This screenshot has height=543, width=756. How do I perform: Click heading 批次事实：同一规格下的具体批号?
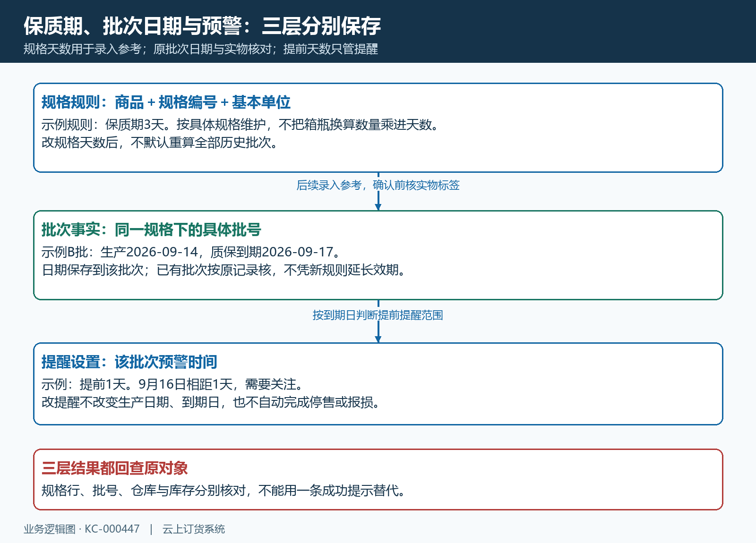coord(151,229)
